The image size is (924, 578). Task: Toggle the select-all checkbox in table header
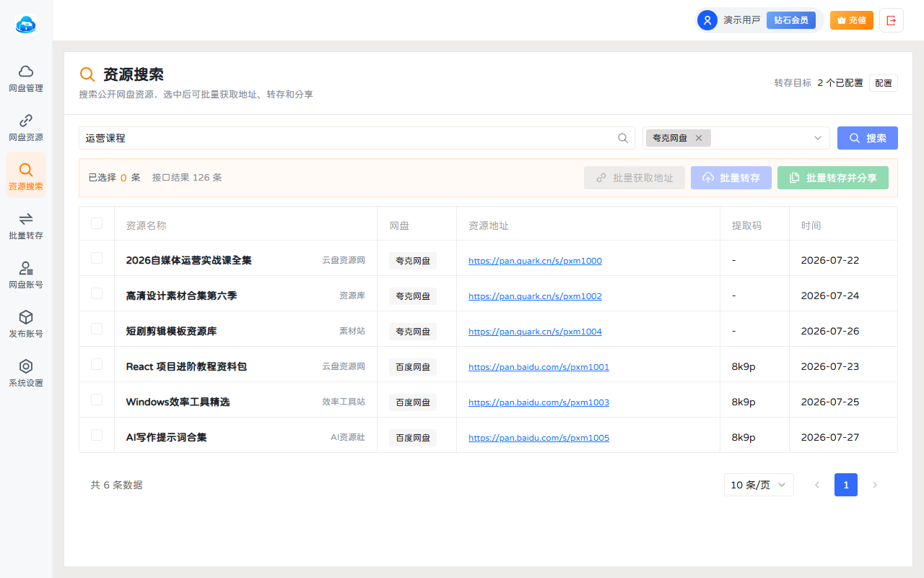97,223
